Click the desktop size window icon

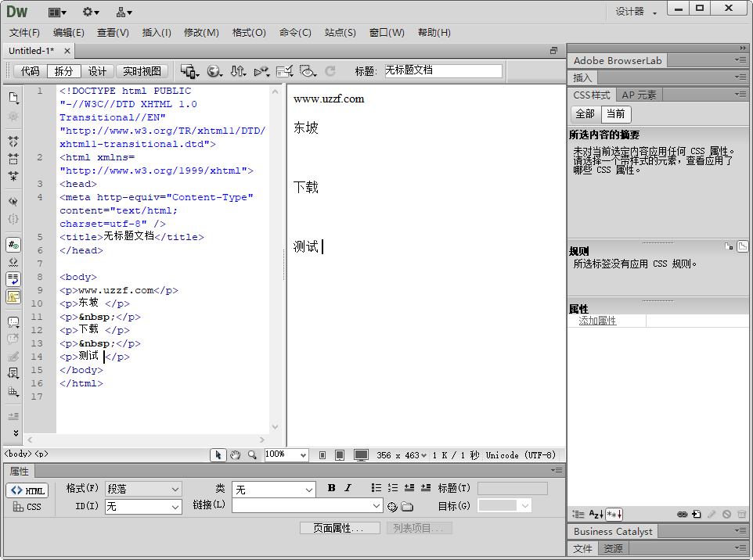click(x=361, y=455)
